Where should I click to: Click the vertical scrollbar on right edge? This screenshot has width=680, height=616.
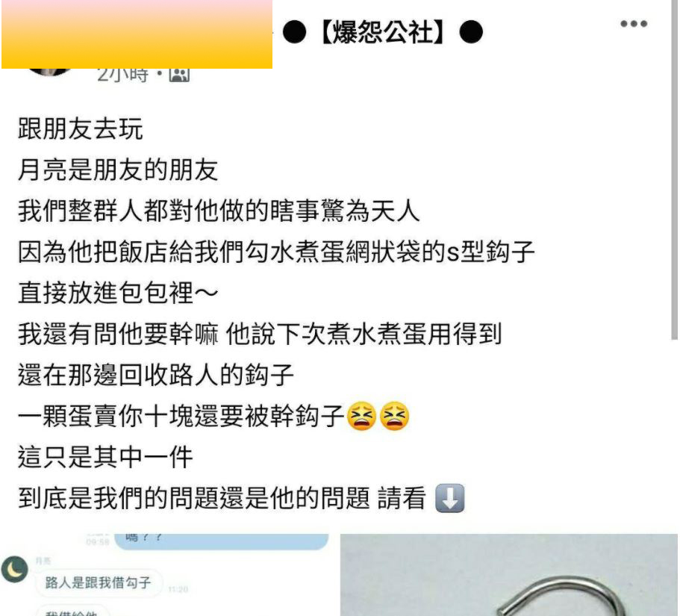[x=674, y=169]
